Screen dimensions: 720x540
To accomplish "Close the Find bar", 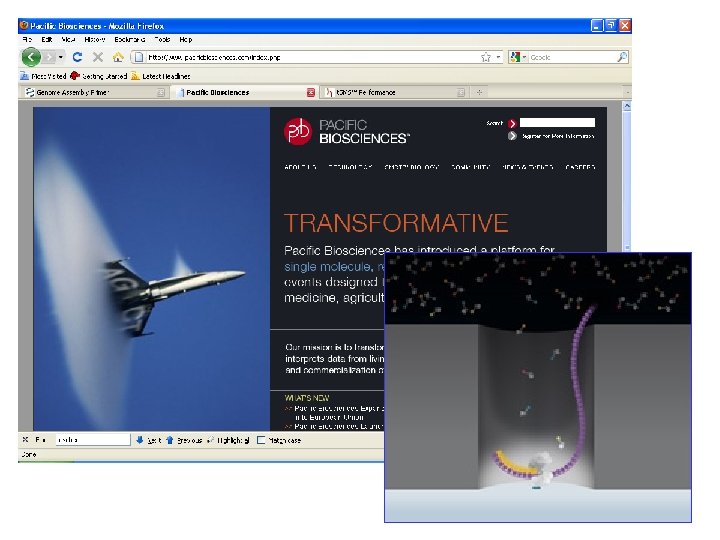I will pos(25,440).
